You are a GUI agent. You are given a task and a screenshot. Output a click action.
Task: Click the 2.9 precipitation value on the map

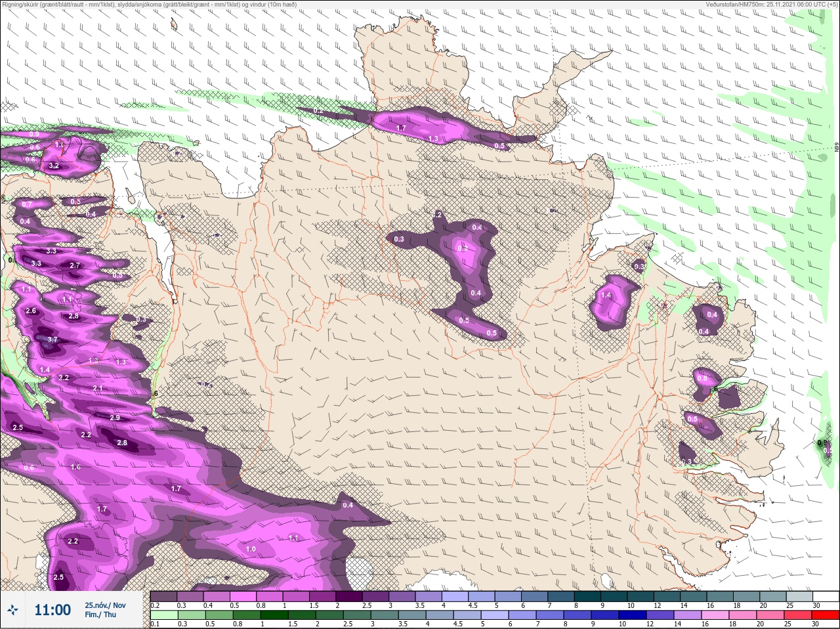coord(115,418)
